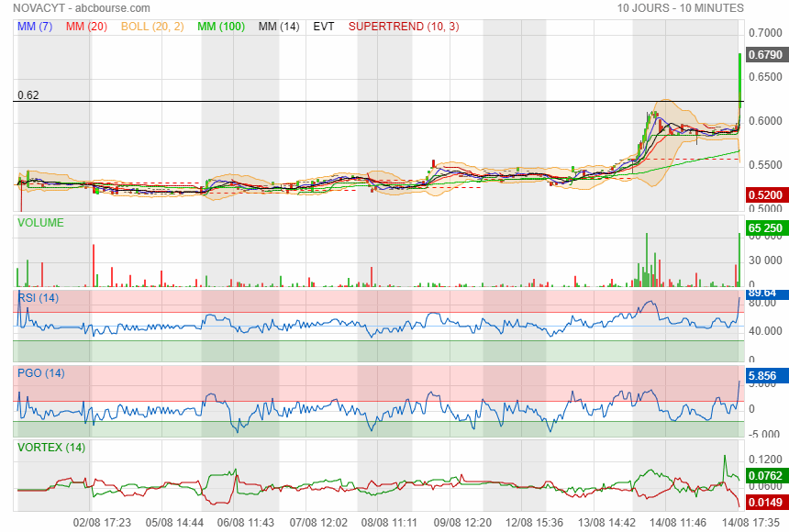Click the red vortex value tag "0.0149"
789x532 pixels.
coord(765,502)
